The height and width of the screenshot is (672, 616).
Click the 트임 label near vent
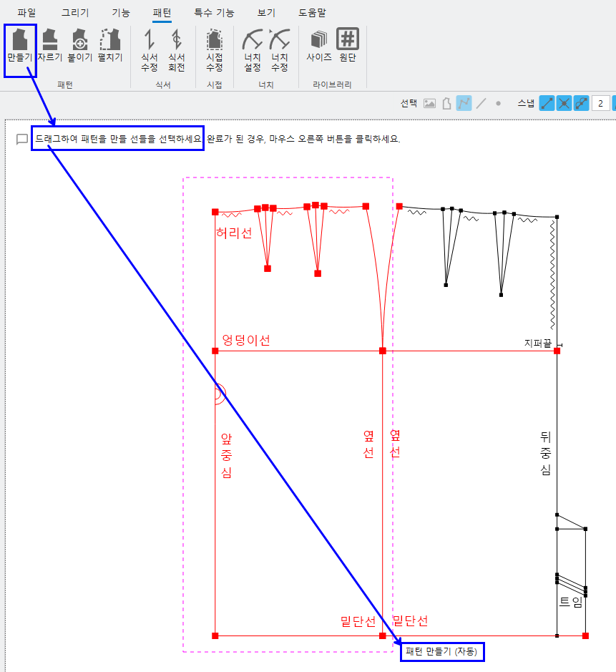coord(571,602)
